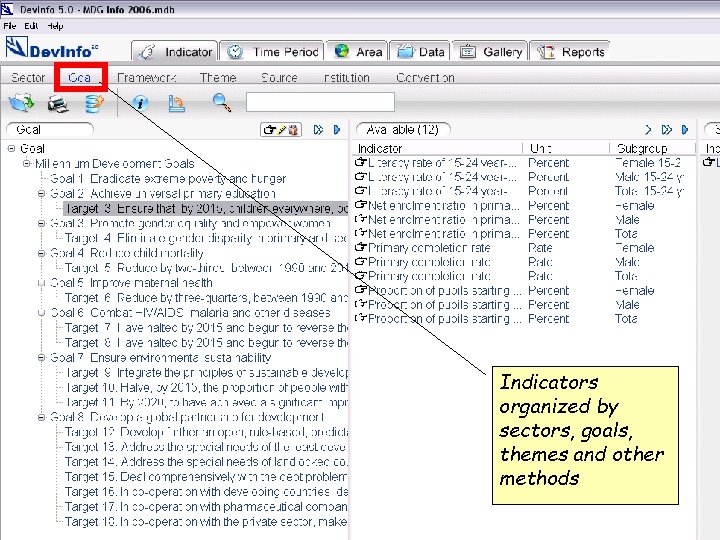Select Proportion of pupils starting Male row
720x540 pixels.
[525, 304]
